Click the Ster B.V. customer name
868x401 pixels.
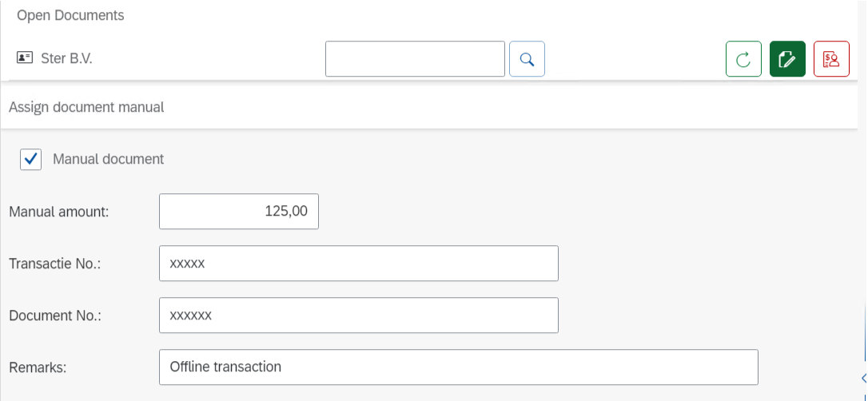point(66,58)
